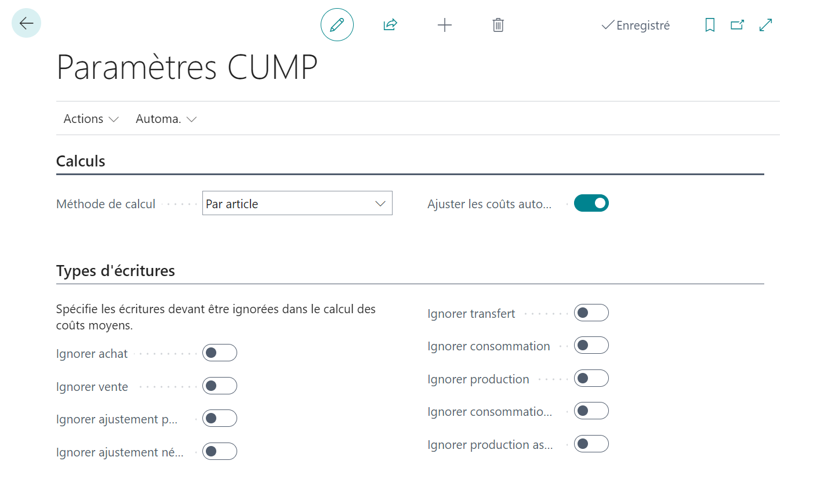
Task: Delete record using trash icon
Action: coord(498,25)
